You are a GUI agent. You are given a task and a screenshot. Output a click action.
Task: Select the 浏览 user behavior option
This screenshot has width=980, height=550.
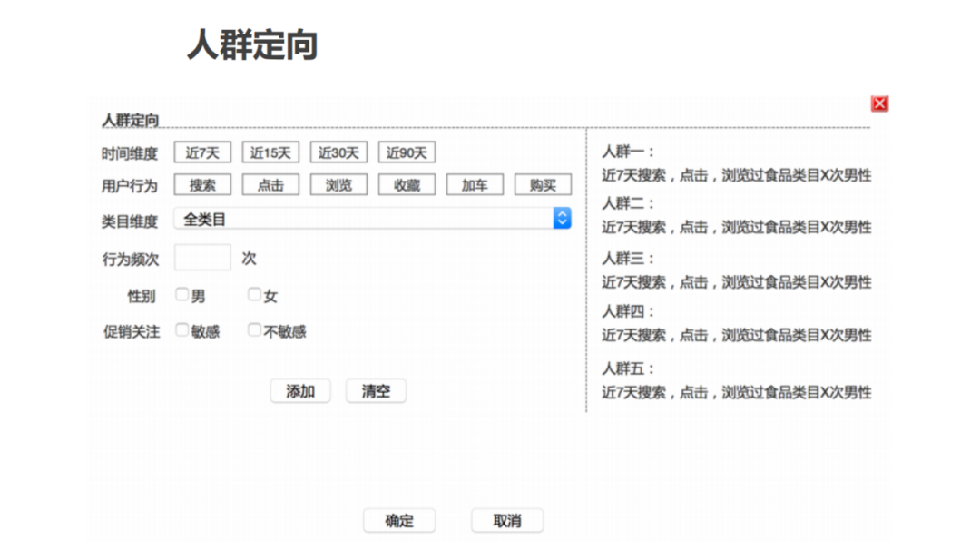(338, 184)
